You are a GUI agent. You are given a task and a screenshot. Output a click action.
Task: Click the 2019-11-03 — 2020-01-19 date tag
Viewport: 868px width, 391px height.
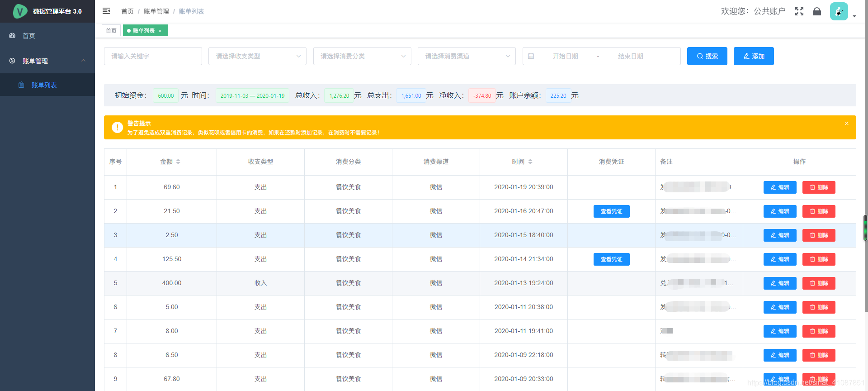252,95
